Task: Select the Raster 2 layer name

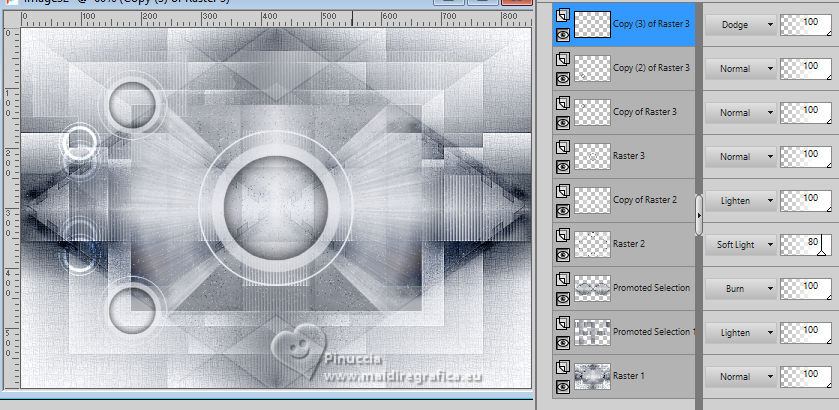Action: coord(629,244)
